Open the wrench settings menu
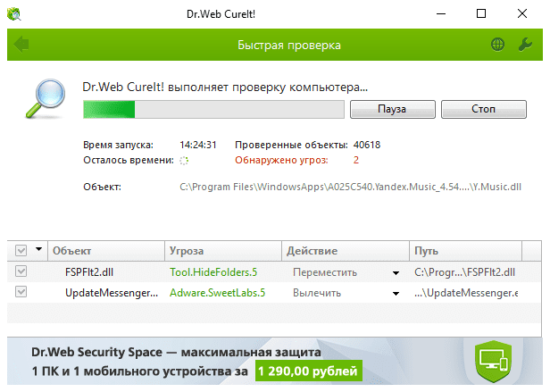Screen dimensions: 550x392 pos(526,45)
